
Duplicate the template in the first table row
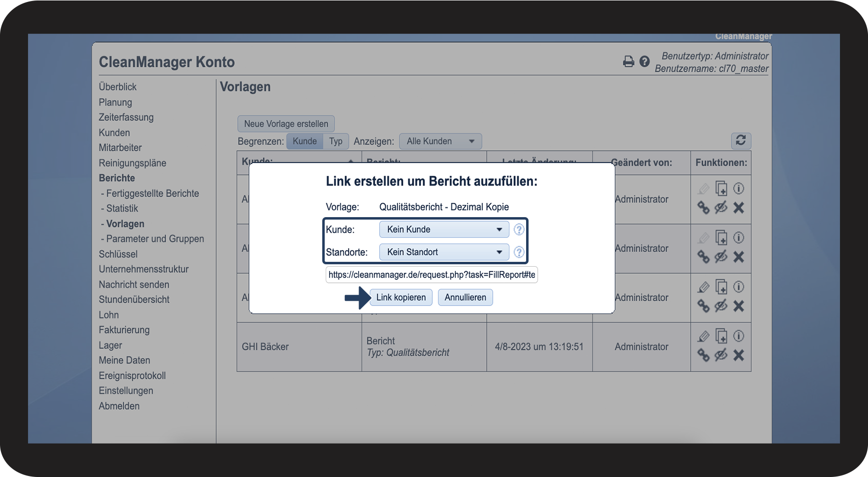[x=721, y=189]
